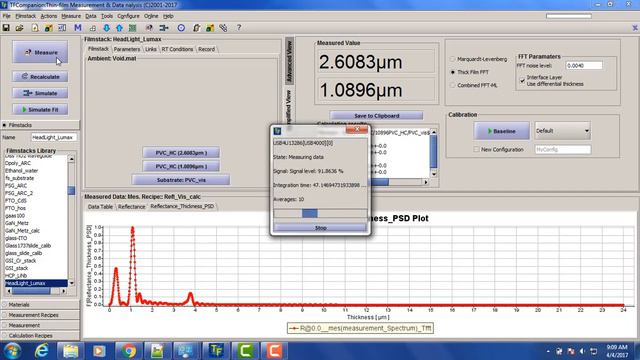Click the Recalculate button

40,77
